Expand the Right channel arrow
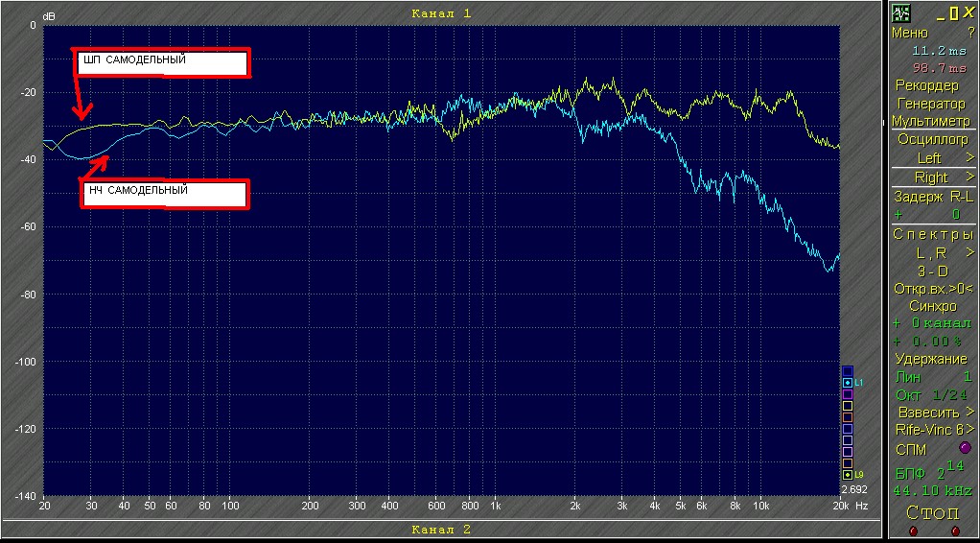 970,177
